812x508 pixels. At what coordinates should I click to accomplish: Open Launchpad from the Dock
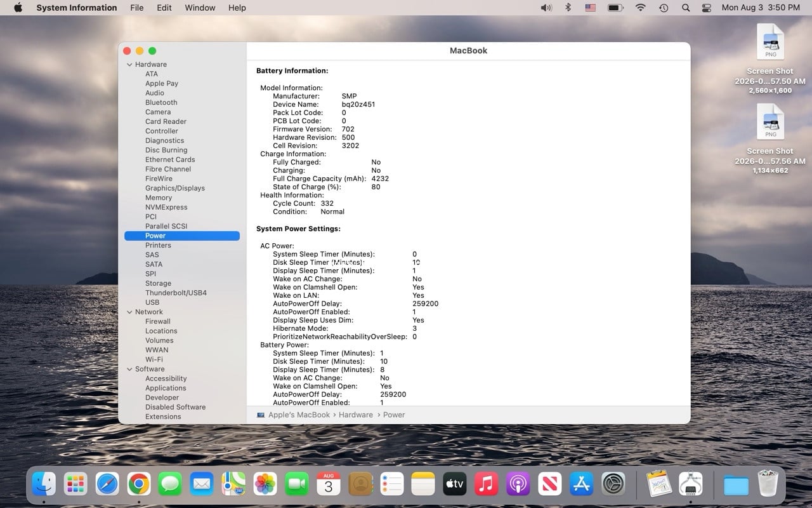75,485
